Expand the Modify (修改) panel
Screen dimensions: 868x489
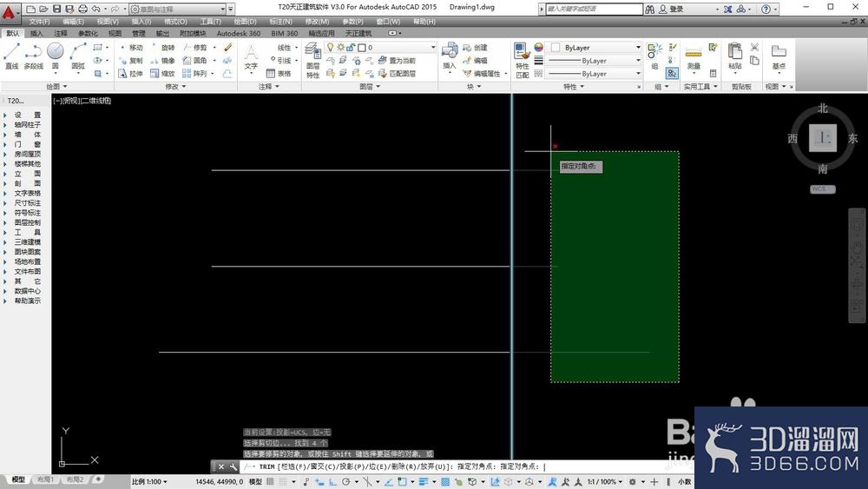click(x=175, y=86)
